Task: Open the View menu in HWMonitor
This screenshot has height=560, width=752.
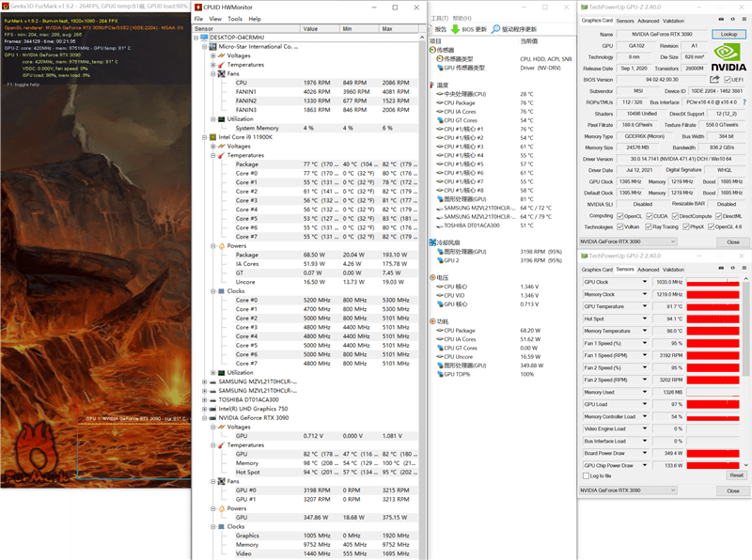Action: point(215,19)
